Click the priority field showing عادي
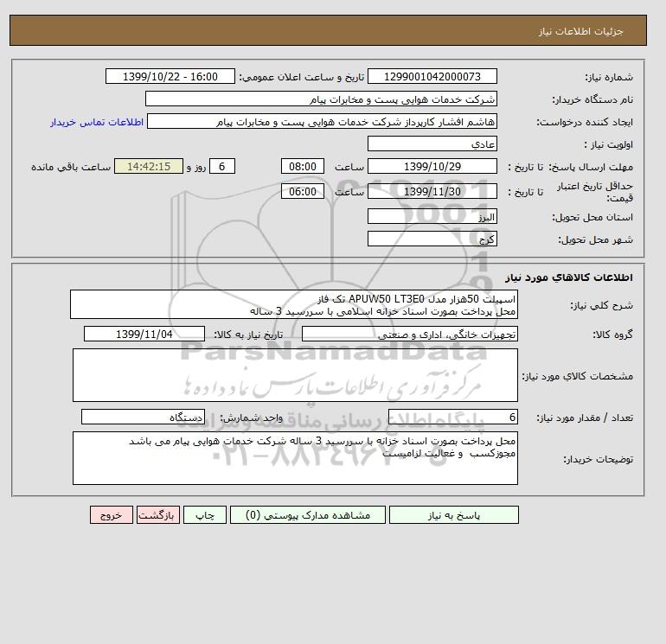The width and height of the screenshot is (666, 644). pos(432,143)
